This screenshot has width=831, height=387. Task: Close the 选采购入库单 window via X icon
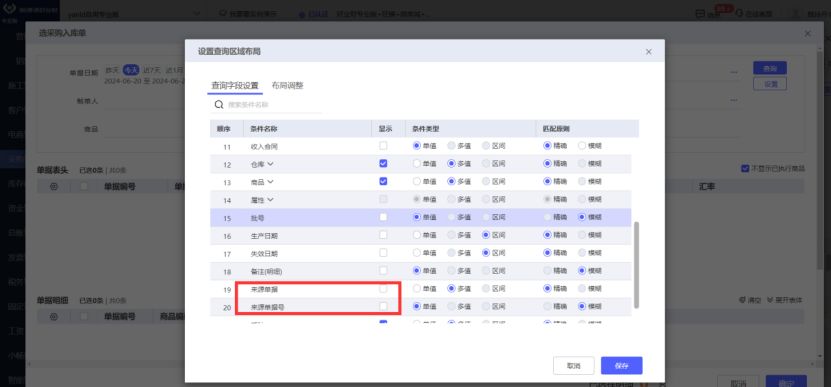(807, 33)
